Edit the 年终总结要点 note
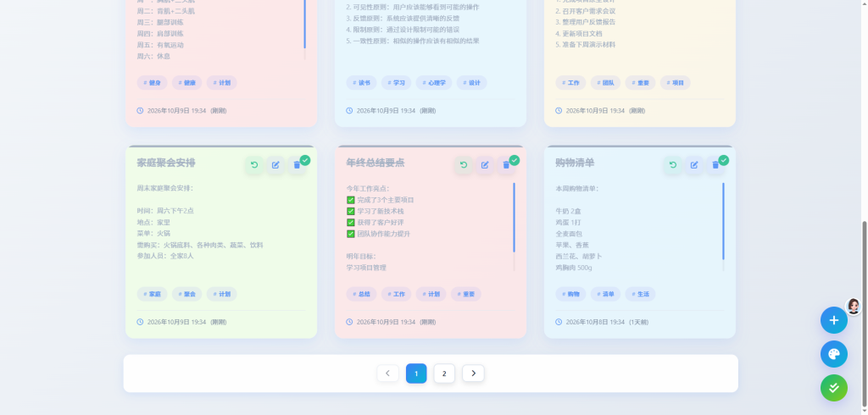868x415 pixels. pos(484,165)
